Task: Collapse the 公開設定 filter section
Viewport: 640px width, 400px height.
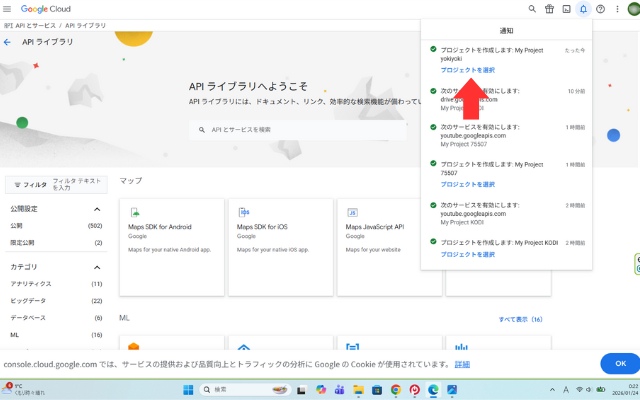Action: (97, 210)
